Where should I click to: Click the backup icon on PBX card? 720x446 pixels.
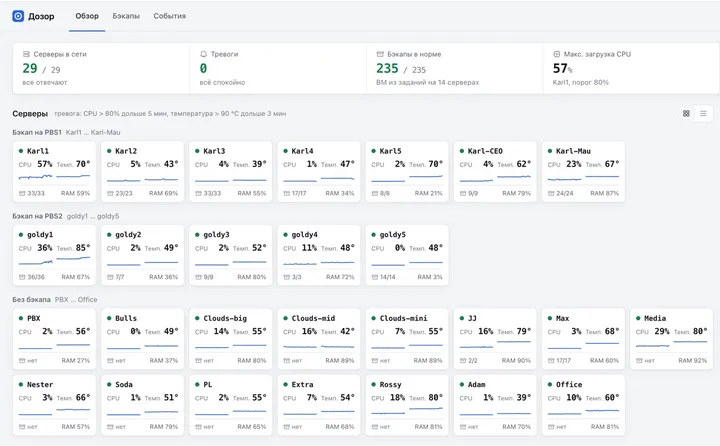tap(22, 361)
